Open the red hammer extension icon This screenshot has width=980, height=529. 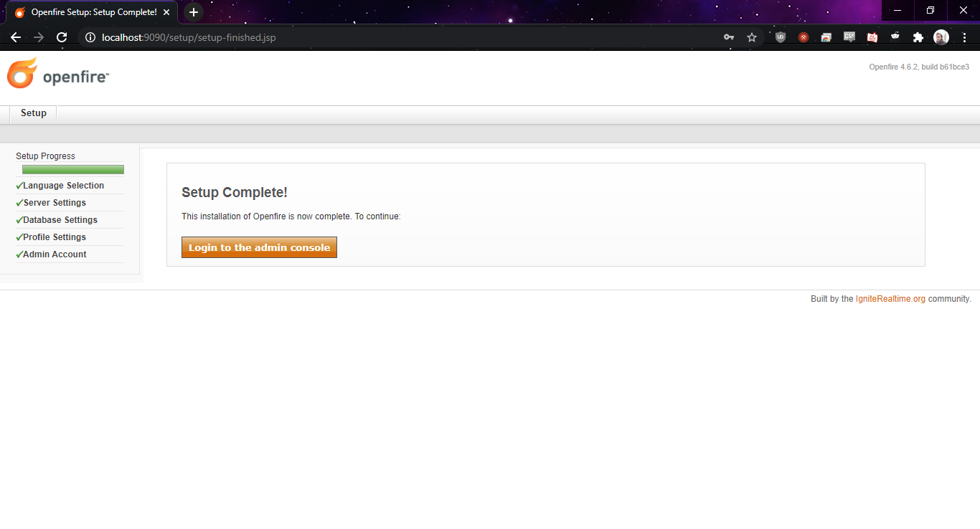point(804,37)
